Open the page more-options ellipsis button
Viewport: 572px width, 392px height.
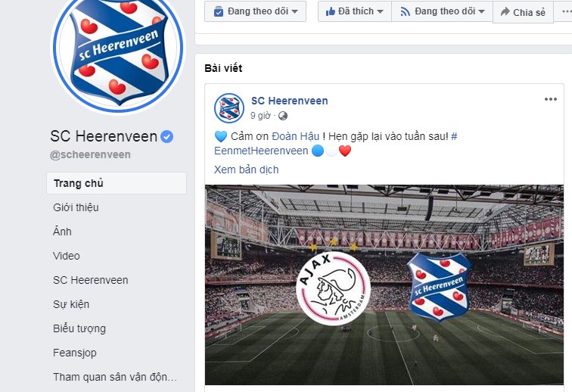click(x=564, y=11)
